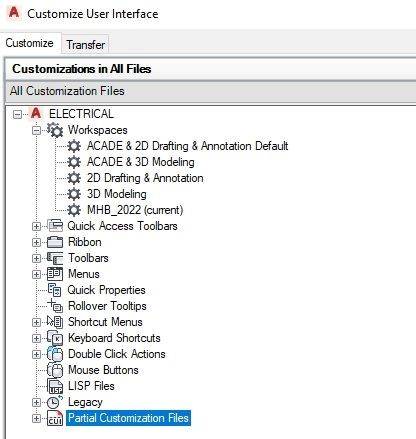
Task: Click the Partial Customization Files CUI icon
Action: (x=55, y=418)
